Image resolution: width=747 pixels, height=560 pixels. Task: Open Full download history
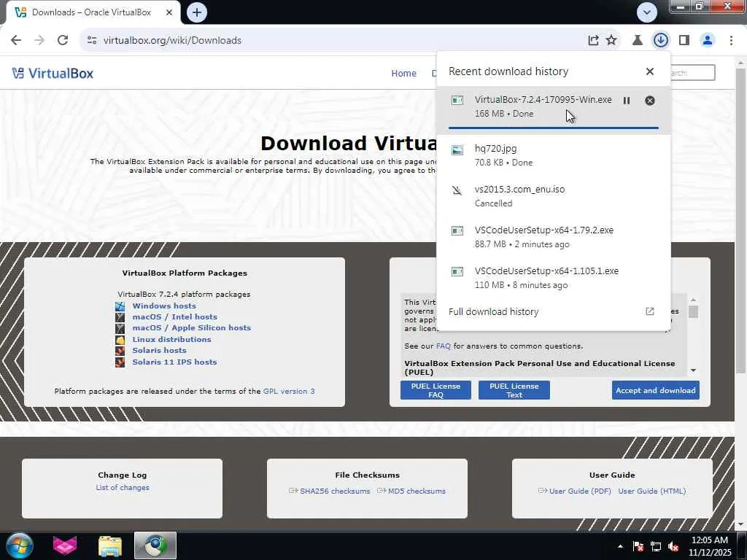click(554, 312)
